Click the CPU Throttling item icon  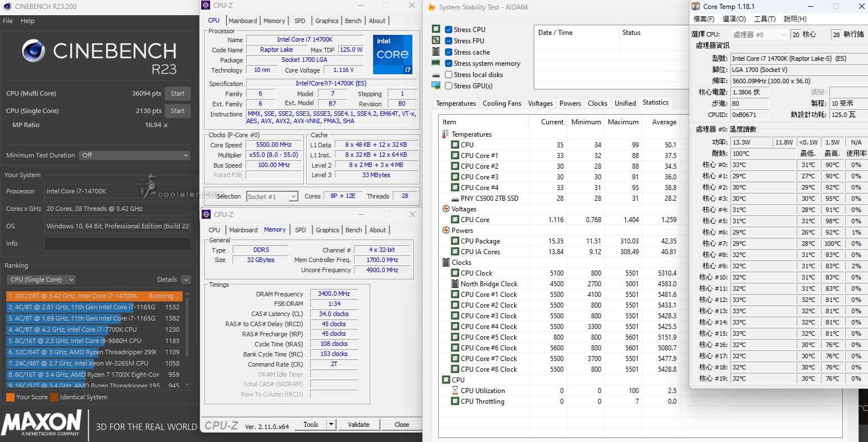coord(455,402)
